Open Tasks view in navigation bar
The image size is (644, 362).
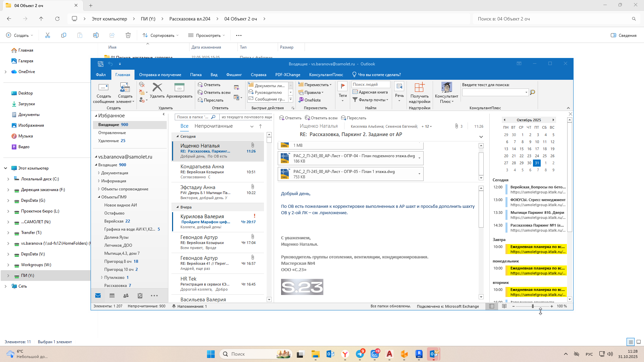(140, 296)
